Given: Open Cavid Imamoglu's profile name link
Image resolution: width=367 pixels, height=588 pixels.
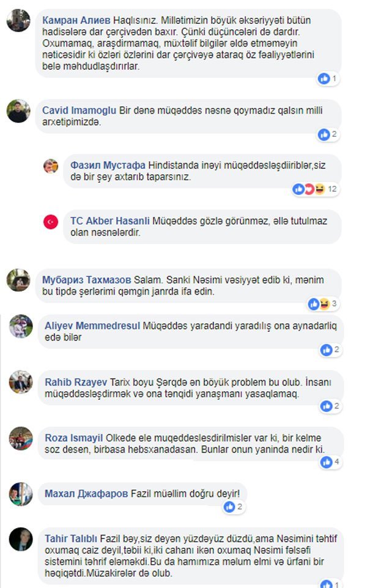Looking at the screenshot, I should pos(79,111).
